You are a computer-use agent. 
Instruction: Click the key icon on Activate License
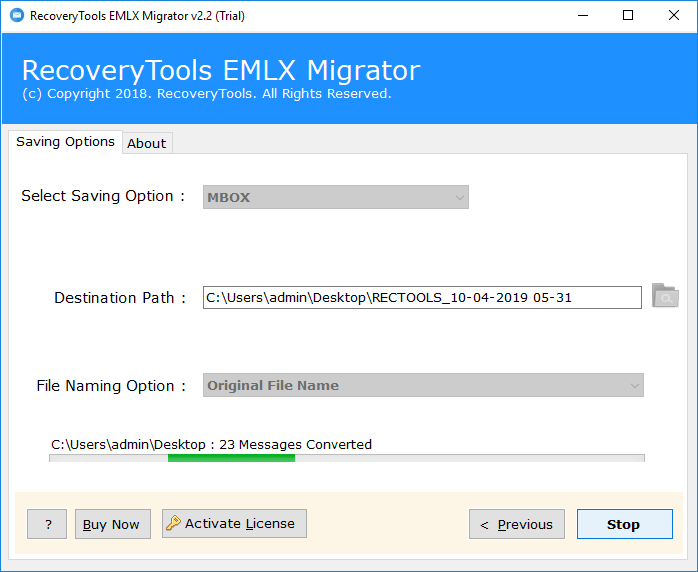click(x=173, y=523)
